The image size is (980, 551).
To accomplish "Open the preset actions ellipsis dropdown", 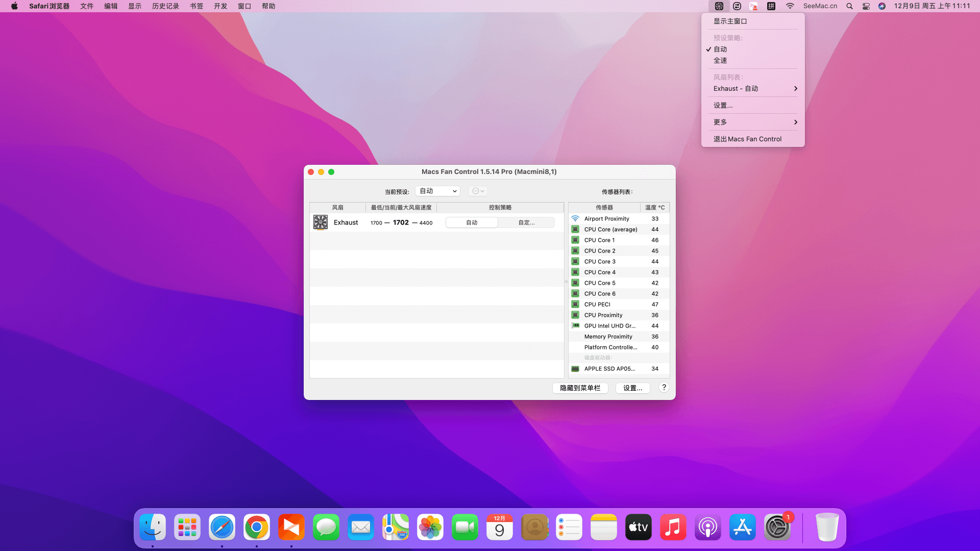I will point(478,191).
